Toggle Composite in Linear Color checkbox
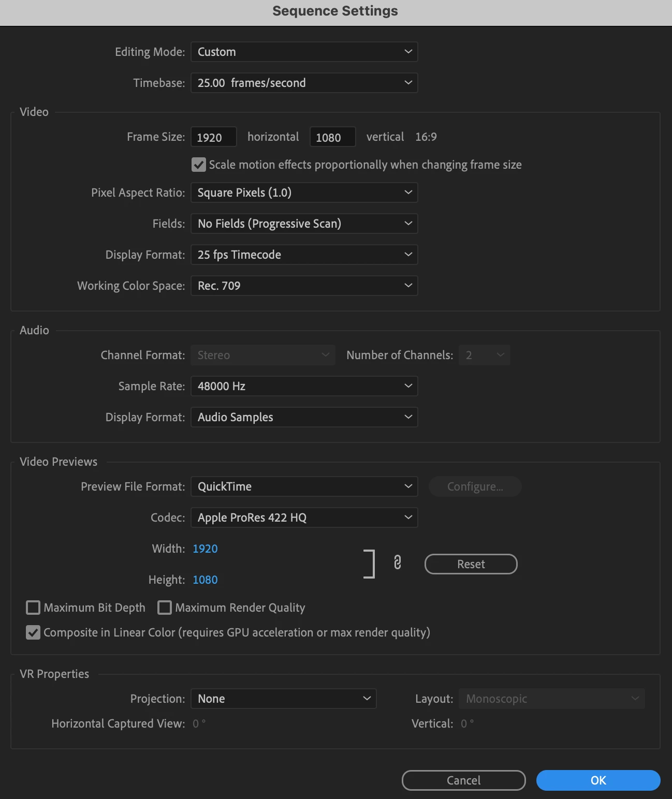 point(33,632)
